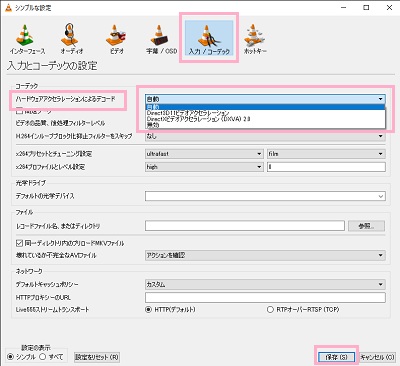
Task: Expand the デフォルトの光学デバイス combo box
Action: coord(265,196)
